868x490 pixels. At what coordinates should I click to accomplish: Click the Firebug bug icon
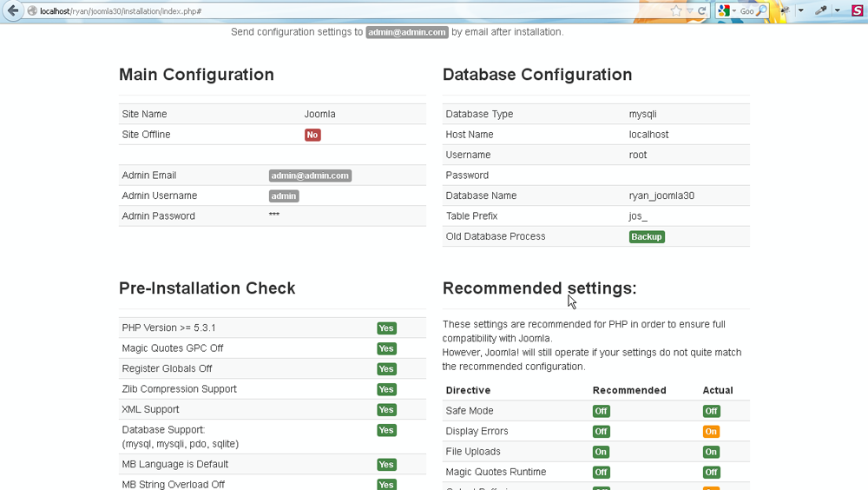pyautogui.click(x=784, y=11)
